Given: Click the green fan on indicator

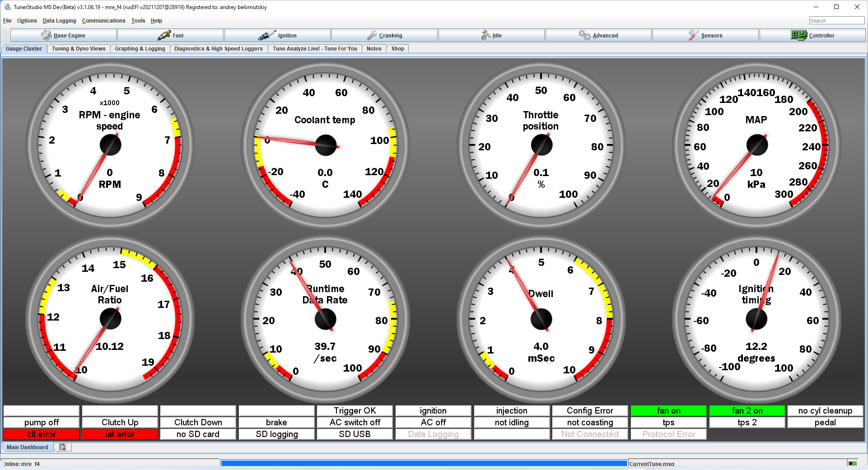Looking at the screenshot, I should coord(669,410).
